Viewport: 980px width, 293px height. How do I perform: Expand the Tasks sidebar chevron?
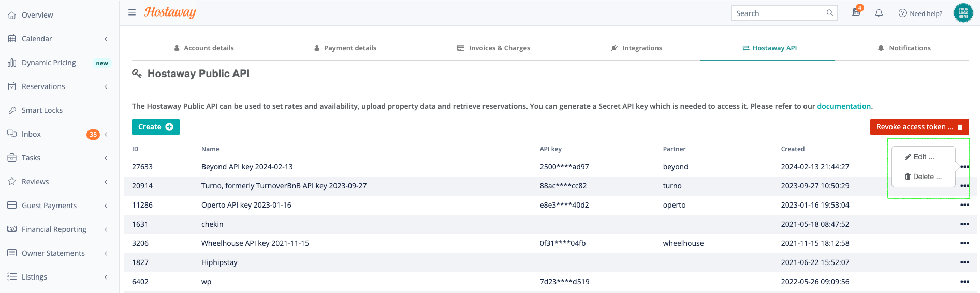106,158
